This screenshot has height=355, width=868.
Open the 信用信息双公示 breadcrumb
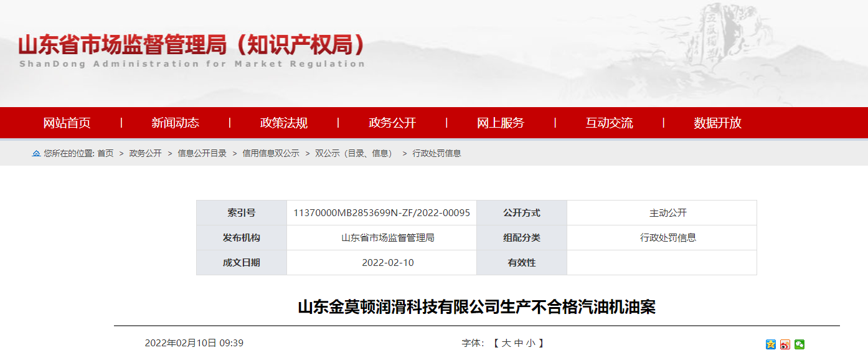click(x=271, y=153)
